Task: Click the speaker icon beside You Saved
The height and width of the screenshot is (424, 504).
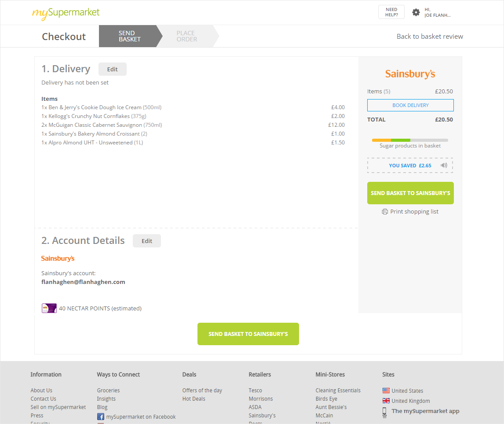Action: pos(444,166)
